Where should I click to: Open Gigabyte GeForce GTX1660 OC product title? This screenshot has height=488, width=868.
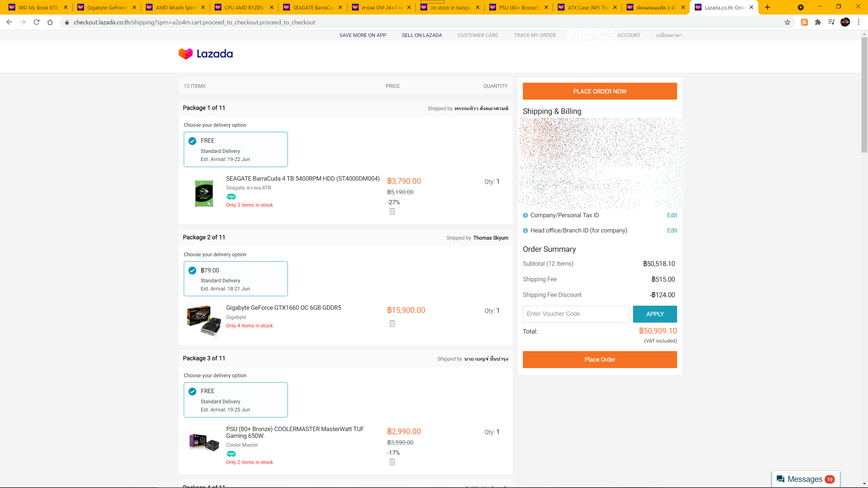(x=283, y=308)
